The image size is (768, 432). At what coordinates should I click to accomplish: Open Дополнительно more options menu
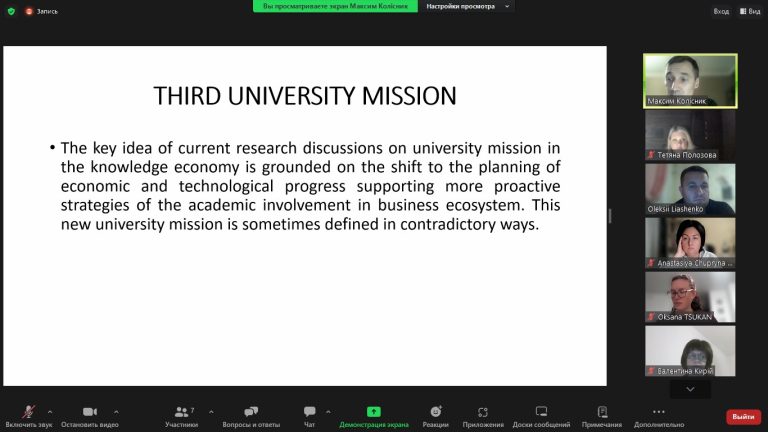point(659,416)
